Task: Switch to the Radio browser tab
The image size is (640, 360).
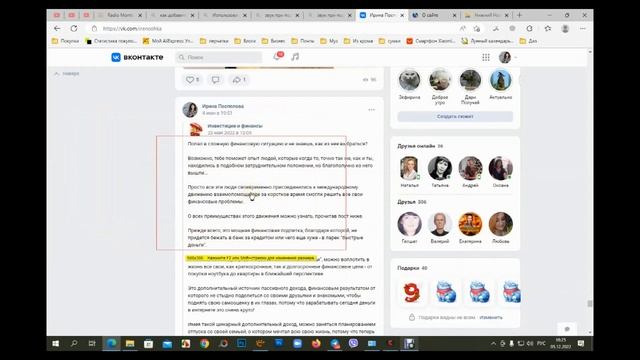Action: click(x=119, y=15)
